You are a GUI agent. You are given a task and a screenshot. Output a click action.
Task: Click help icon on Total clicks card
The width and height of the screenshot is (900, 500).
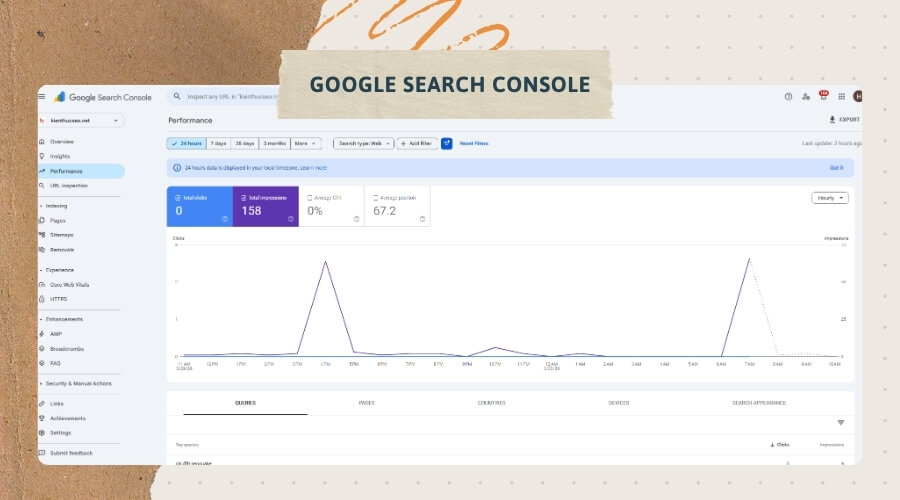(x=224, y=219)
